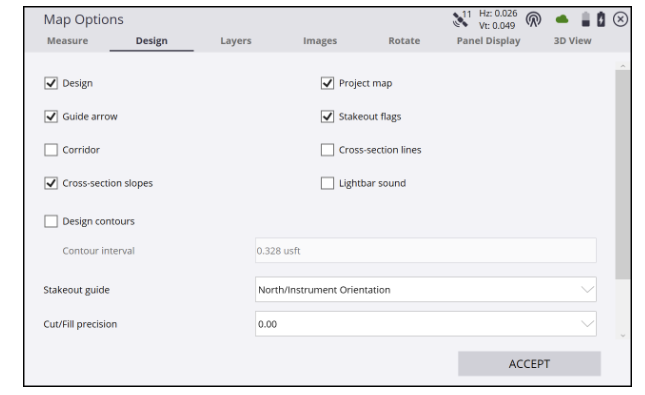Click the radio link broadcast icon
This screenshot has height=395, width=645.
point(533,19)
